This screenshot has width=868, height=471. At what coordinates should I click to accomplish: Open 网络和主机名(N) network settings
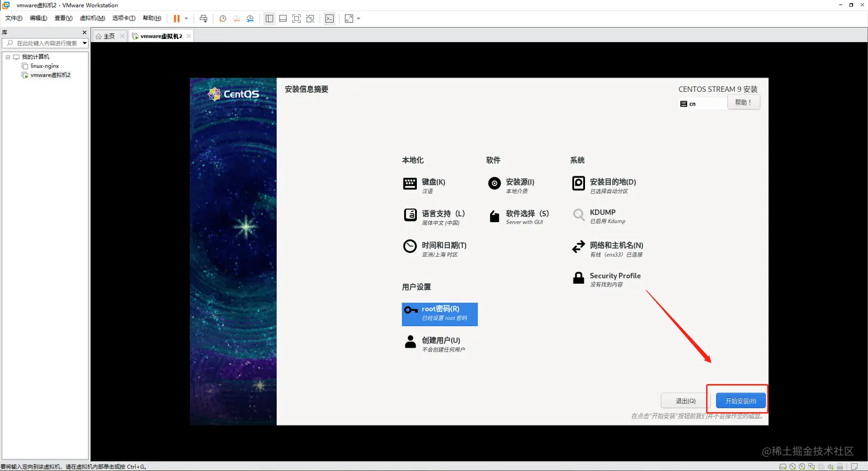607,248
